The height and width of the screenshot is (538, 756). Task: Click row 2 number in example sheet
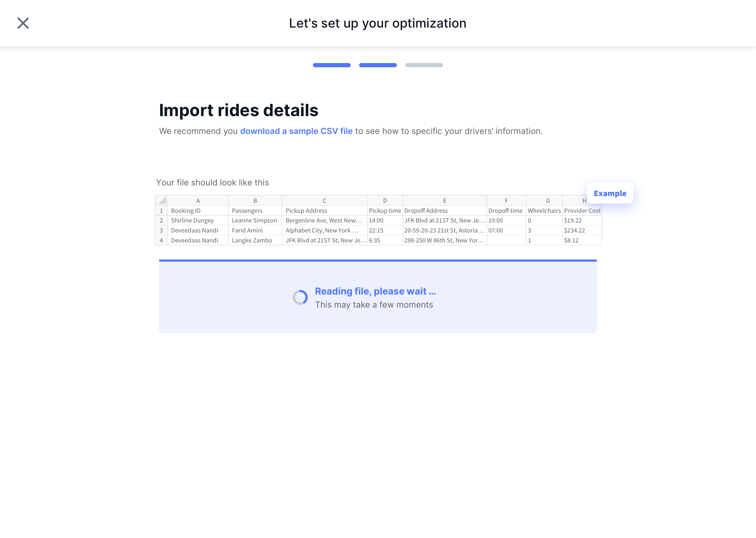tap(161, 221)
